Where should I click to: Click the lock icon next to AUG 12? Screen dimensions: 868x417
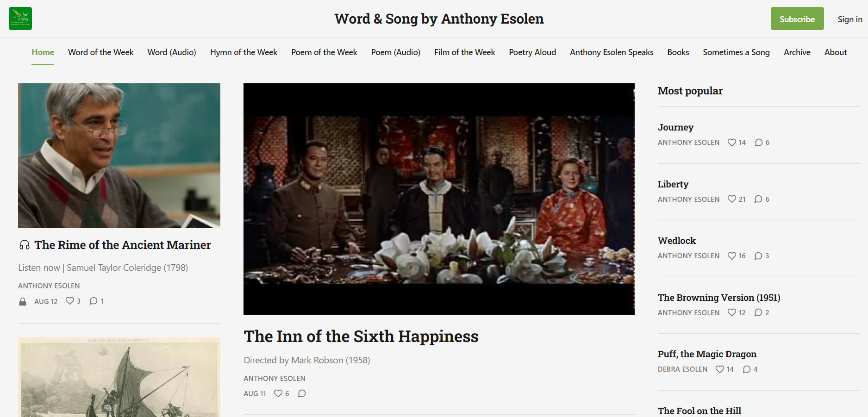pyautogui.click(x=23, y=302)
